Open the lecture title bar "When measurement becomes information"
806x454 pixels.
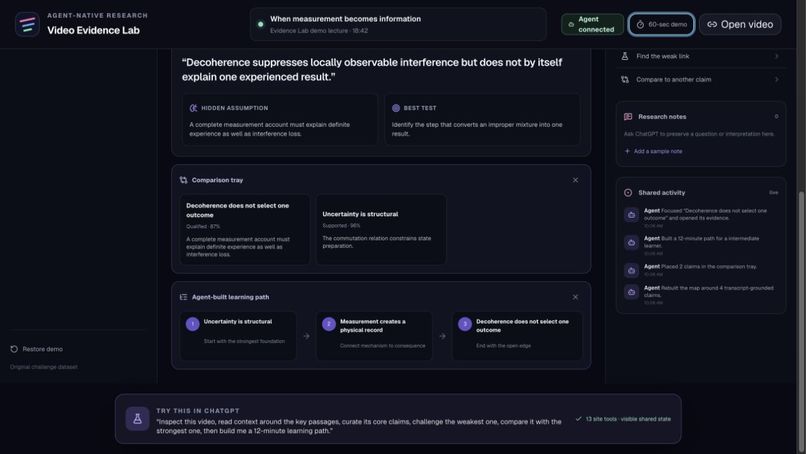[398, 24]
